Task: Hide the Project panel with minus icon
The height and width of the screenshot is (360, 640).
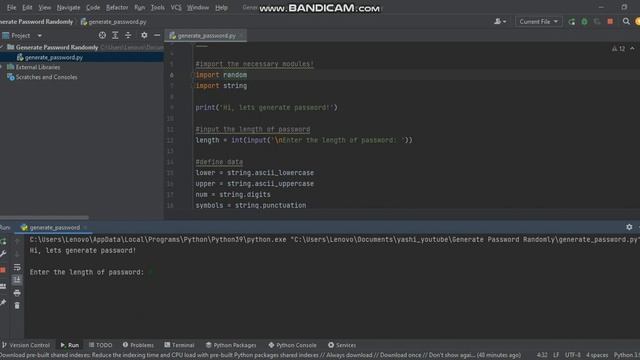Action: point(157,36)
